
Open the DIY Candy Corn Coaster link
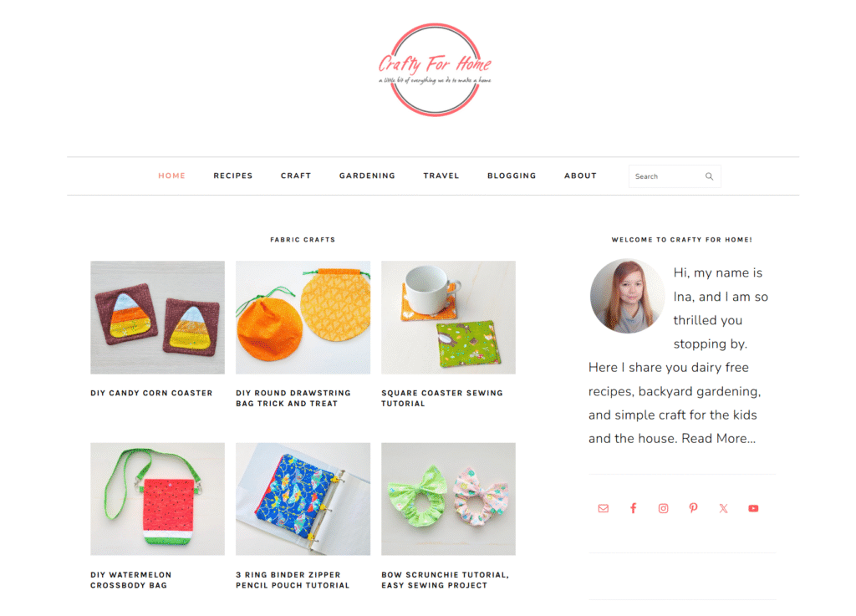pos(151,393)
